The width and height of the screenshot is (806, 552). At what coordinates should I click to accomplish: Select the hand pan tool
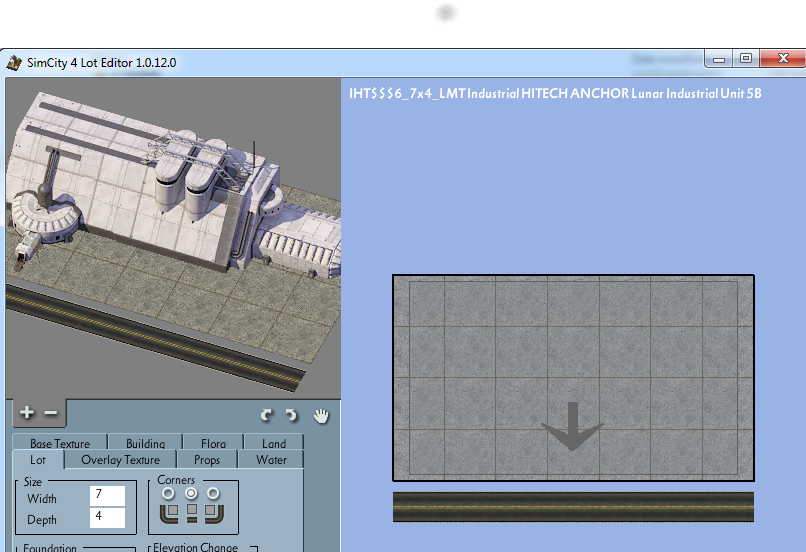tap(321, 415)
